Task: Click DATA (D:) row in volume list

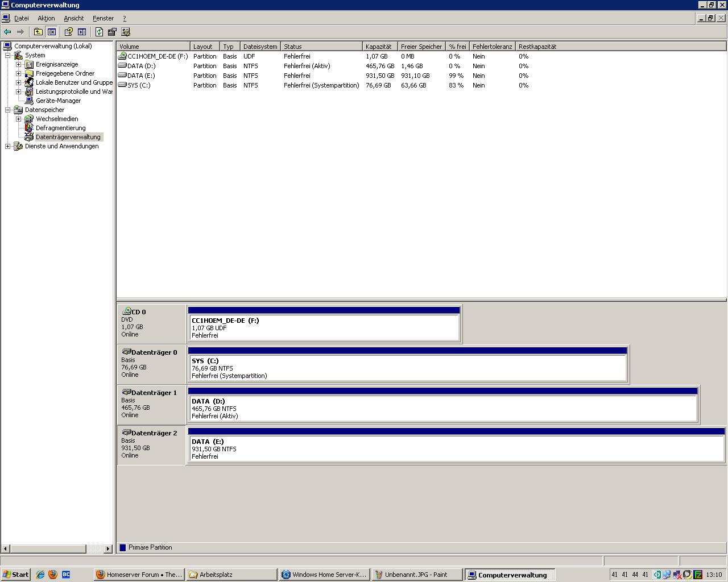Action: 421,66
